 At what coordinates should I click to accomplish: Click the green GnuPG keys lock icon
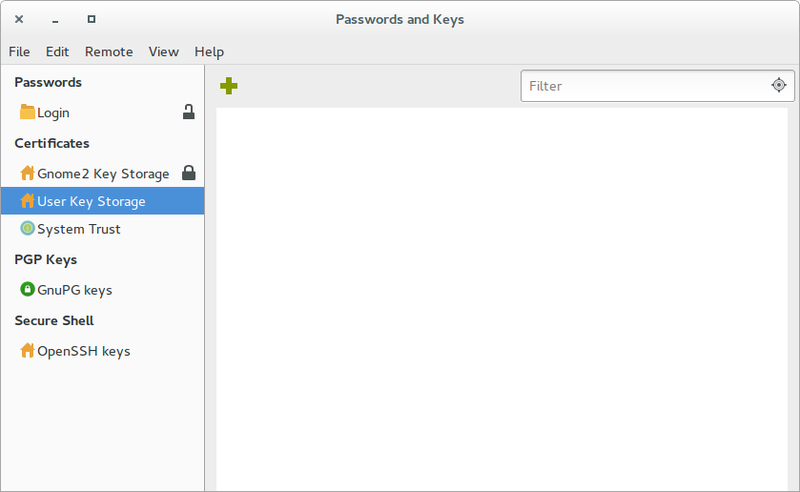click(27, 289)
